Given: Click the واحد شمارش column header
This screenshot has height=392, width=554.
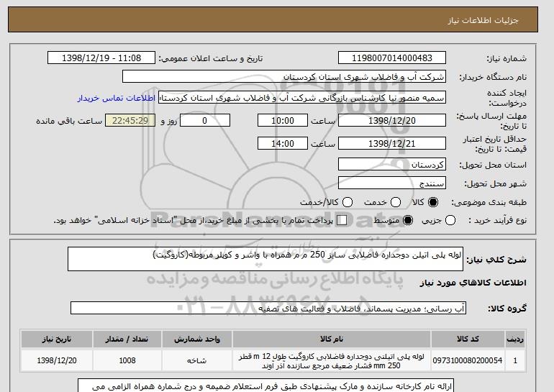Looking at the screenshot, I should coord(197,339).
